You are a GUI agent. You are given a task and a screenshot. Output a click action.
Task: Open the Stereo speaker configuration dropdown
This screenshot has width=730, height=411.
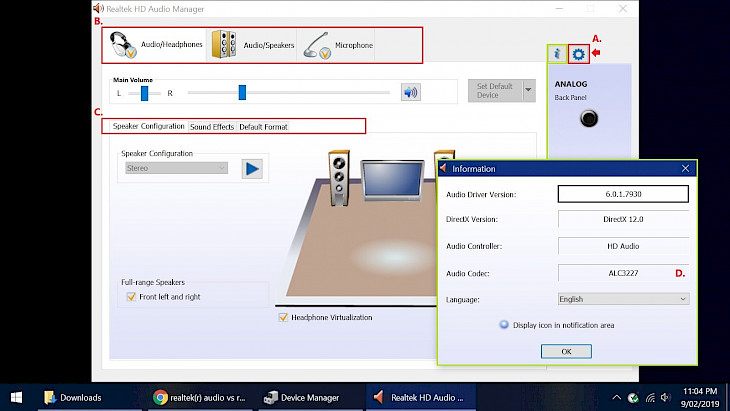[x=176, y=168]
